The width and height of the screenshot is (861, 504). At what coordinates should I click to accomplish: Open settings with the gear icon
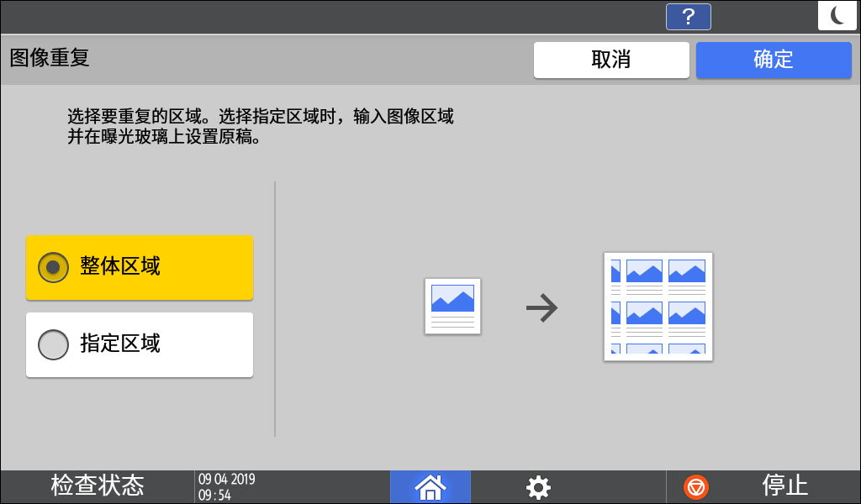coord(537,486)
